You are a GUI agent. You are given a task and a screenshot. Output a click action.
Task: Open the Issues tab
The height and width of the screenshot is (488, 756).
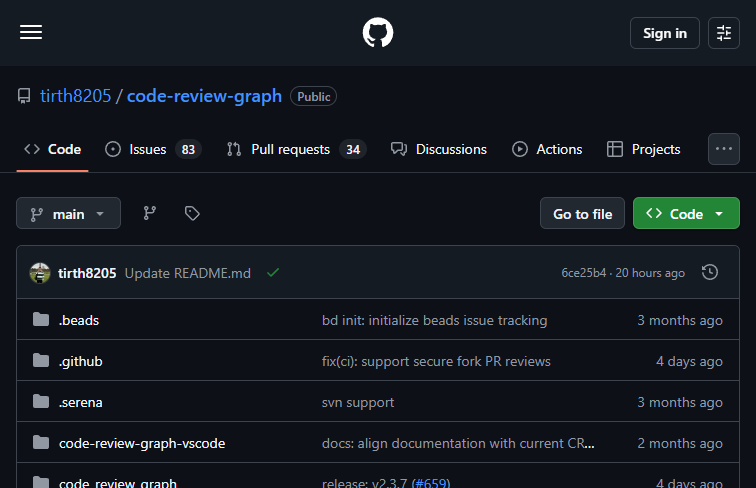click(153, 149)
